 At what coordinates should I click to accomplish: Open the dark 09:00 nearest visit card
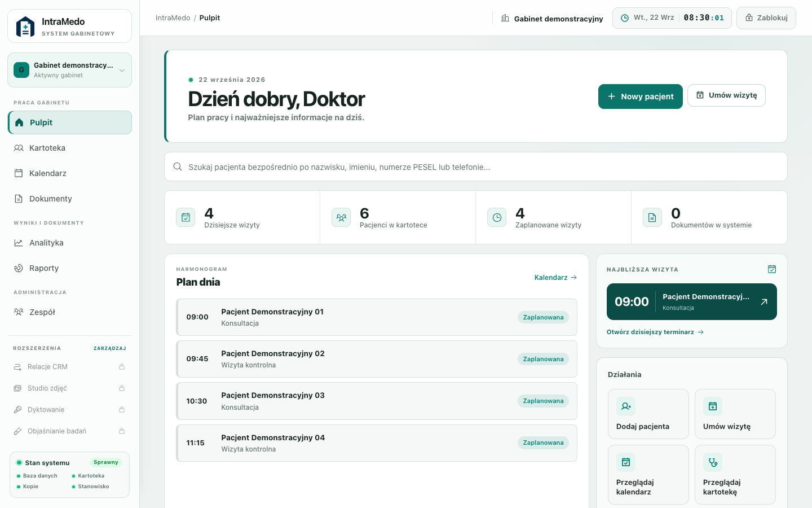(692, 301)
